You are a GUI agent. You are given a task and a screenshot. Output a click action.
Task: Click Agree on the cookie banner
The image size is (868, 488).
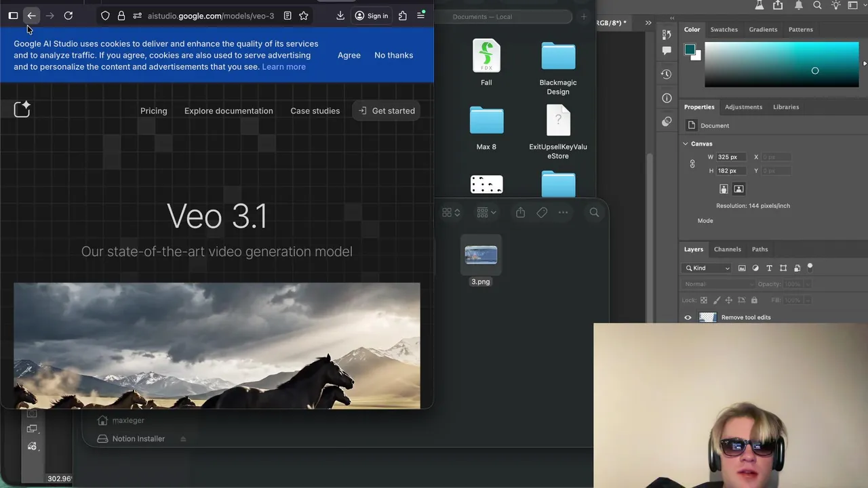pyautogui.click(x=349, y=55)
